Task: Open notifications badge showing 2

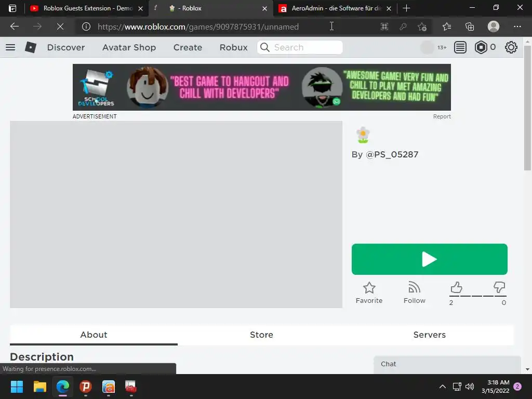Action: pos(517,387)
